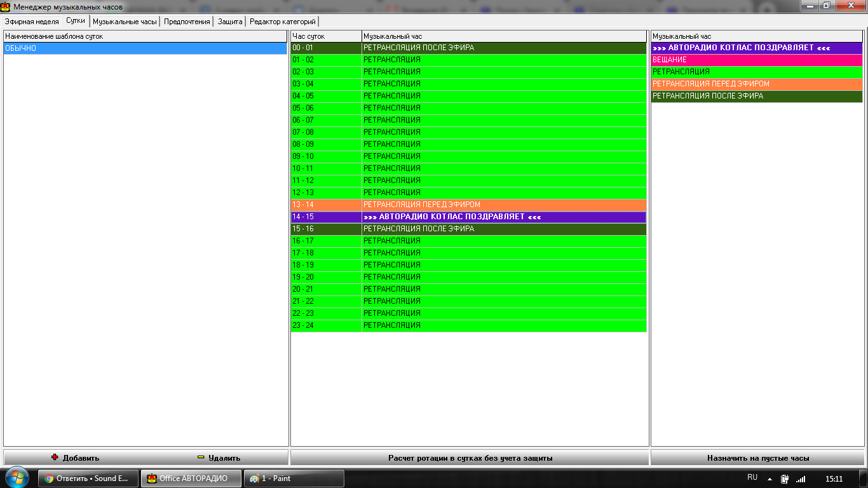The image size is (868, 488).
Task: Switch to the 1 - Paint taskbar item
Action: coord(294,478)
